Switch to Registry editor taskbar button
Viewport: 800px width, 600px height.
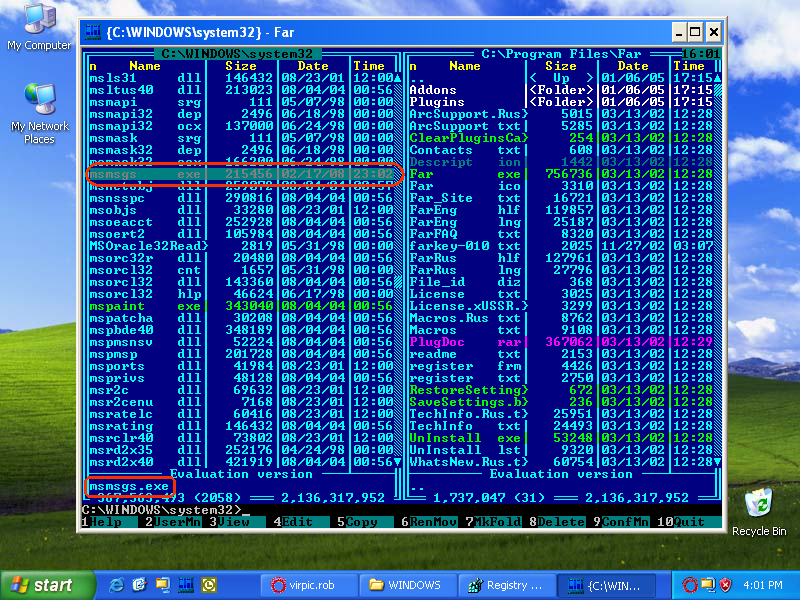click(506, 585)
